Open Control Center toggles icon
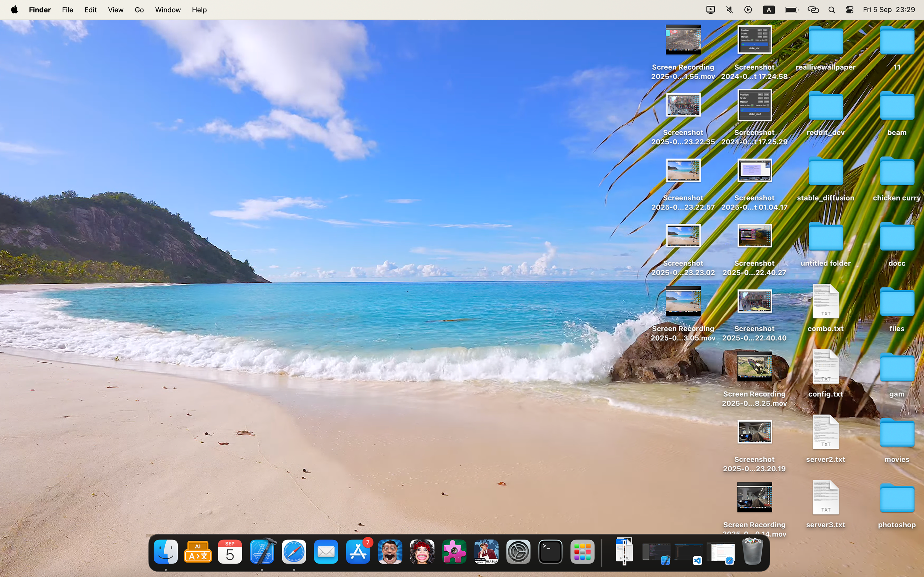Viewport: 924px width, 577px height. (850, 10)
